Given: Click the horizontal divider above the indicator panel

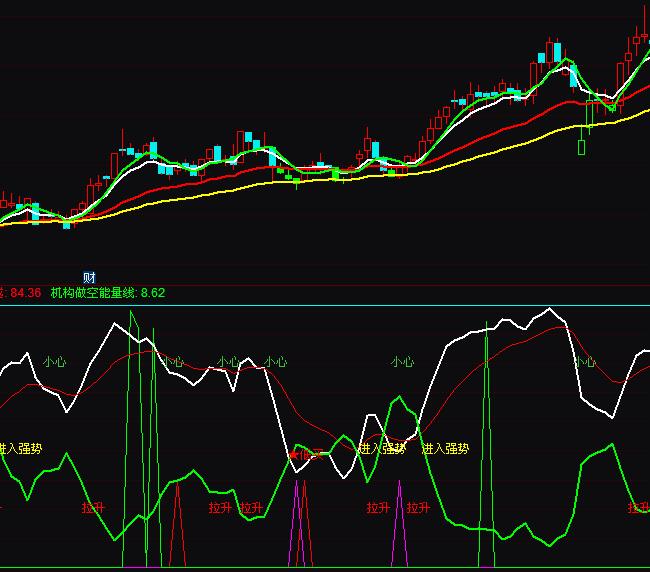Looking at the screenshot, I should point(325,305).
